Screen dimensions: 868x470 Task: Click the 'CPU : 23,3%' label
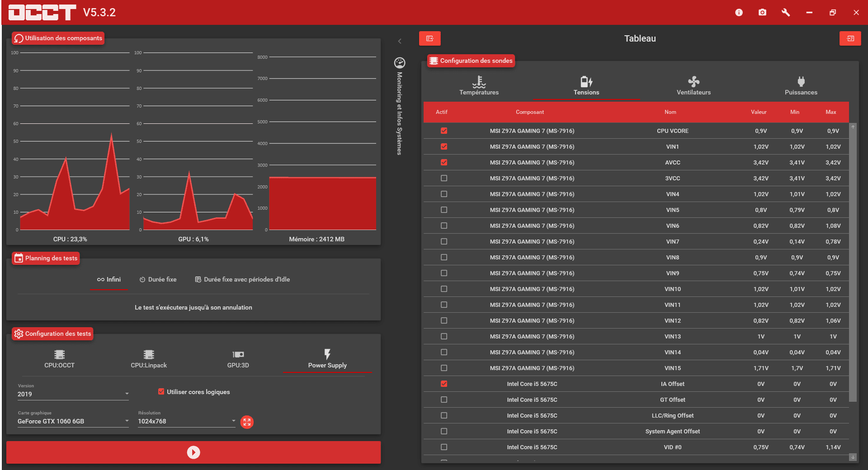click(70, 239)
